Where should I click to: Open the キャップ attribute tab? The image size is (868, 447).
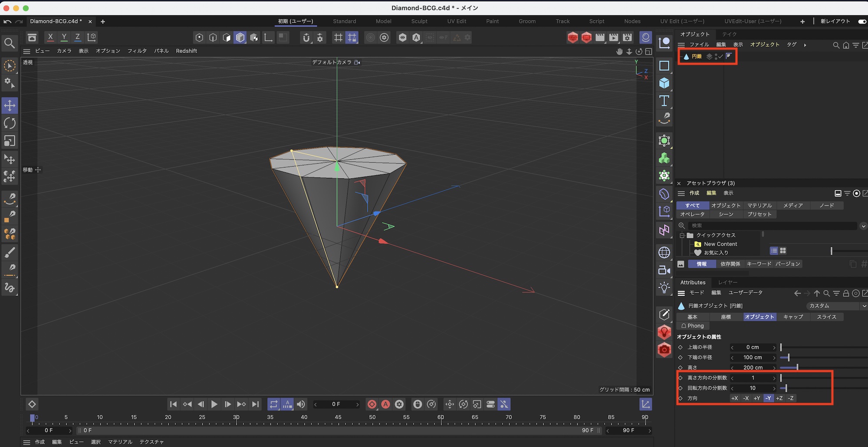point(793,317)
